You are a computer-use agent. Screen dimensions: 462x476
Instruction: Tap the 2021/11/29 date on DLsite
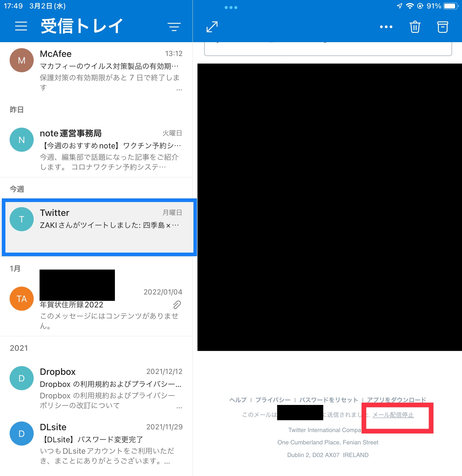pyautogui.click(x=164, y=427)
